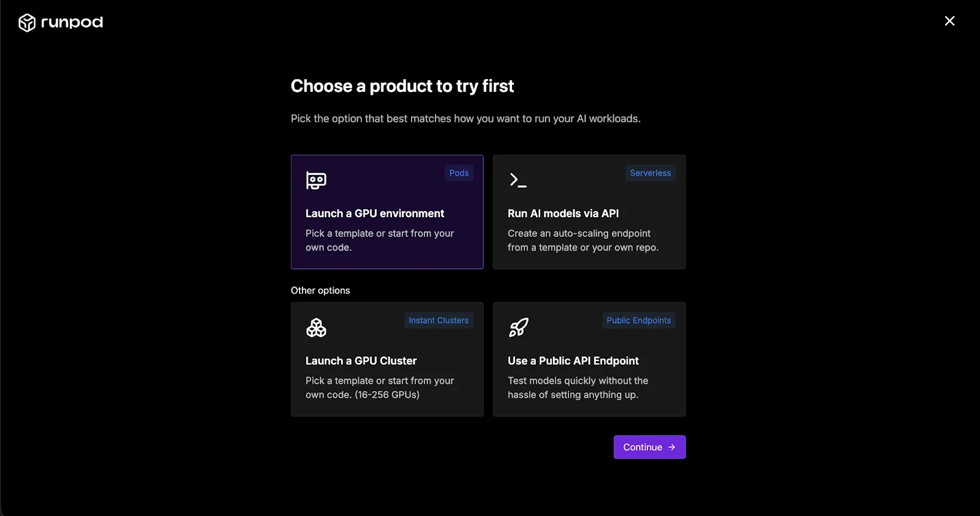Click the stacked cubes cluster icon
Viewport: 980px width, 516px height.
pos(316,327)
